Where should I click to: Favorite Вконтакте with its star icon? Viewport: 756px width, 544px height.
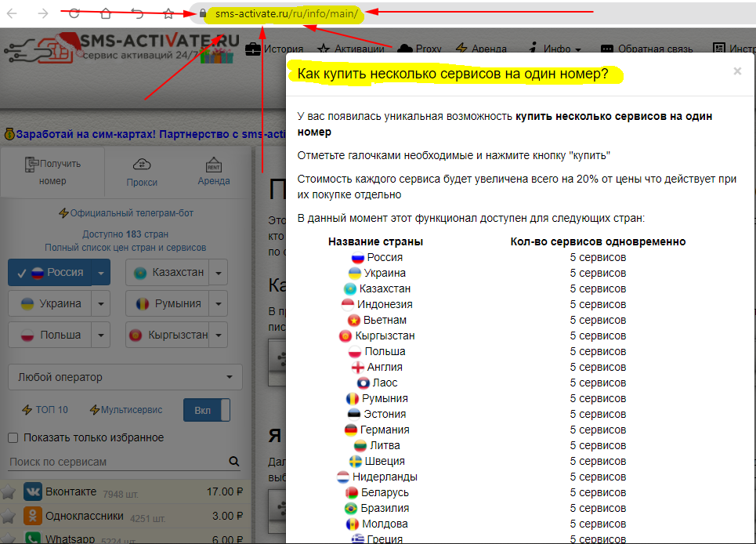pos(8,492)
